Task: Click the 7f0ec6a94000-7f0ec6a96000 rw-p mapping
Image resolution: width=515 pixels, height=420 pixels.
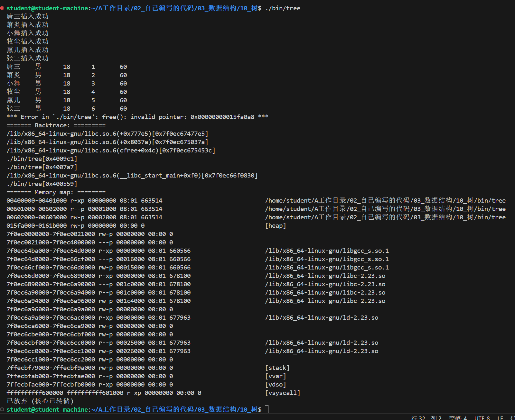Action: pyautogui.click(x=98, y=301)
